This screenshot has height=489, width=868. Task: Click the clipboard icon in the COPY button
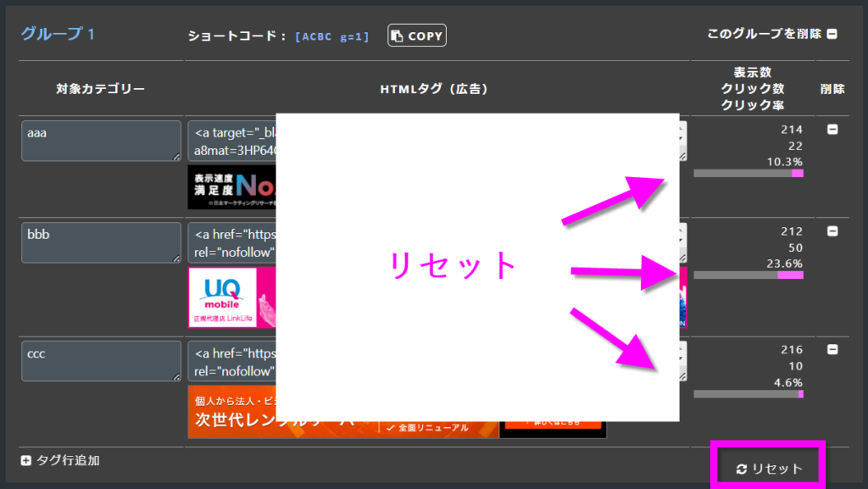398,36
